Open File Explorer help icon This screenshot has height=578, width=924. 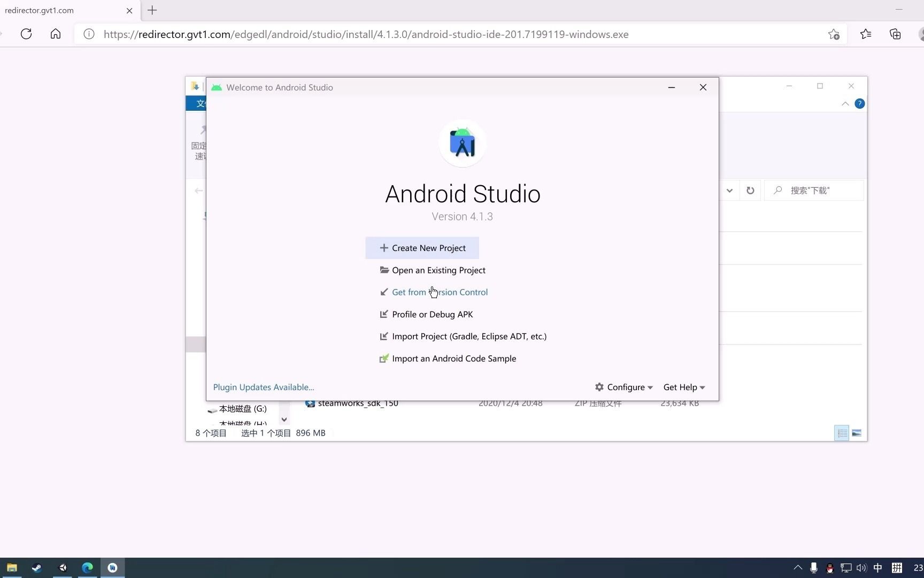point(859,104)
